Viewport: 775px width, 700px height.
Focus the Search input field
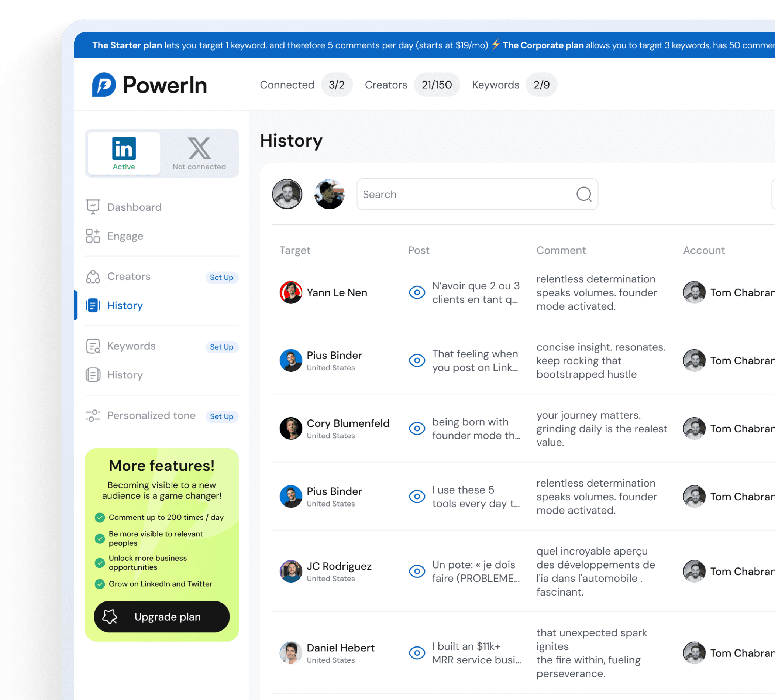point(477,194)
